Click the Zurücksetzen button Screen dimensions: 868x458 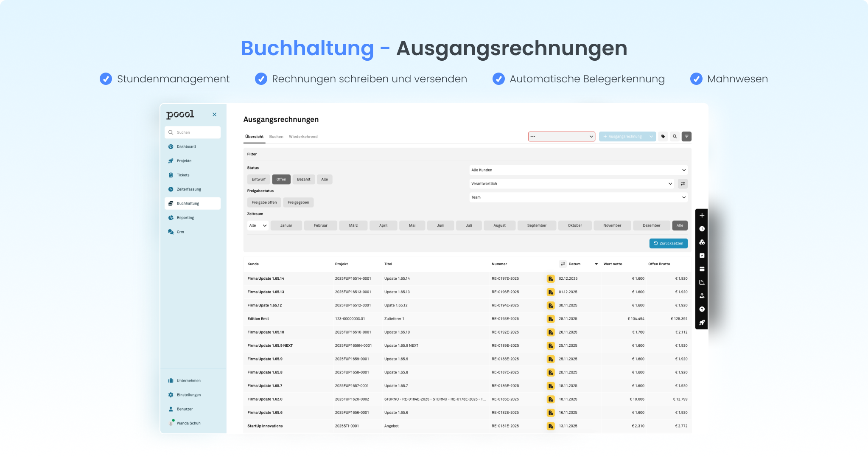[x=669, y=244]
